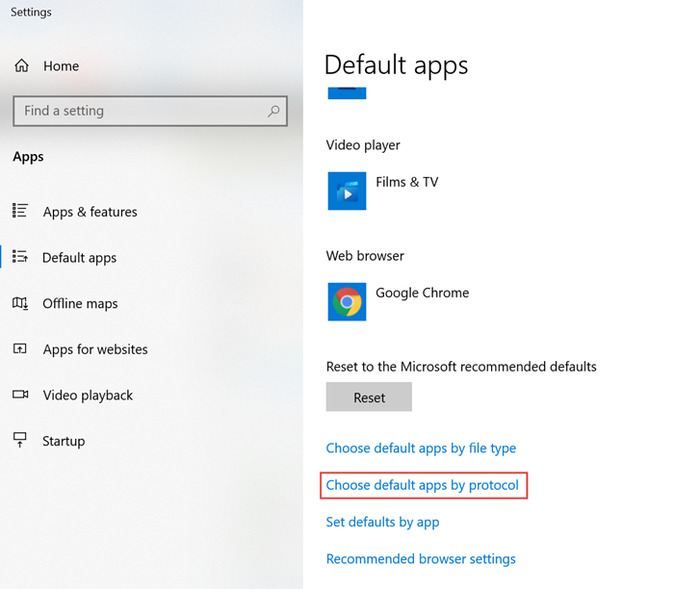Open Choose default apps by protocol

pos(422,485)
